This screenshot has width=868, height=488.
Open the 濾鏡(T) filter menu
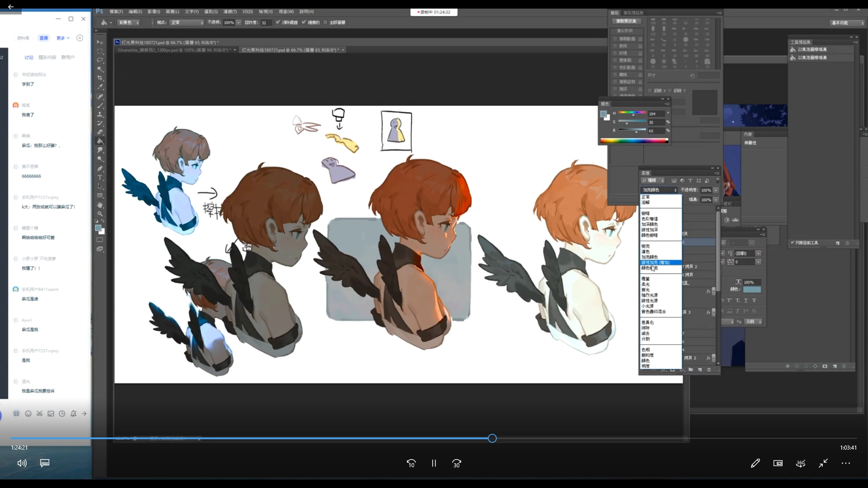(230, 12)
